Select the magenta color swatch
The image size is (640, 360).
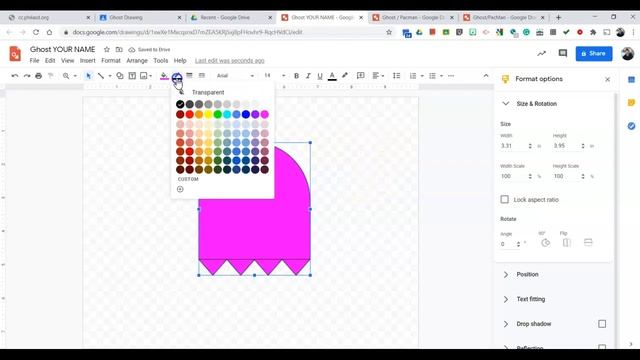pos(264,114)
